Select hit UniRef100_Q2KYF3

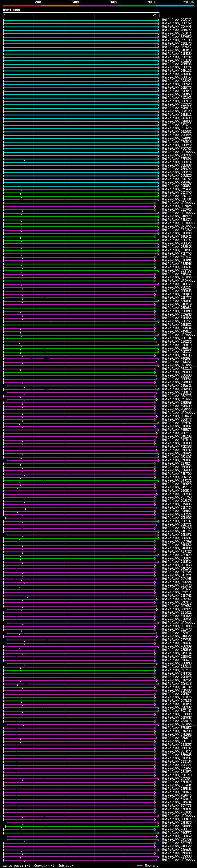click(177, 297)
